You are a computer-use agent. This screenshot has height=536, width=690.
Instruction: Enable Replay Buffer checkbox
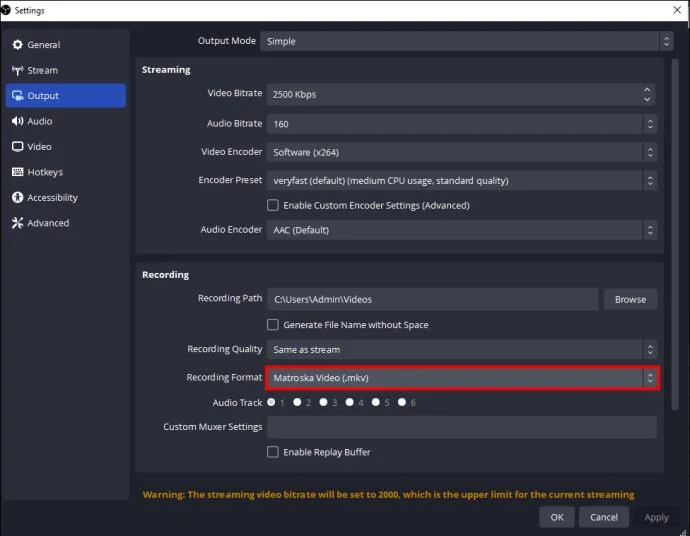pyautogui.click(x=273, y=452)
